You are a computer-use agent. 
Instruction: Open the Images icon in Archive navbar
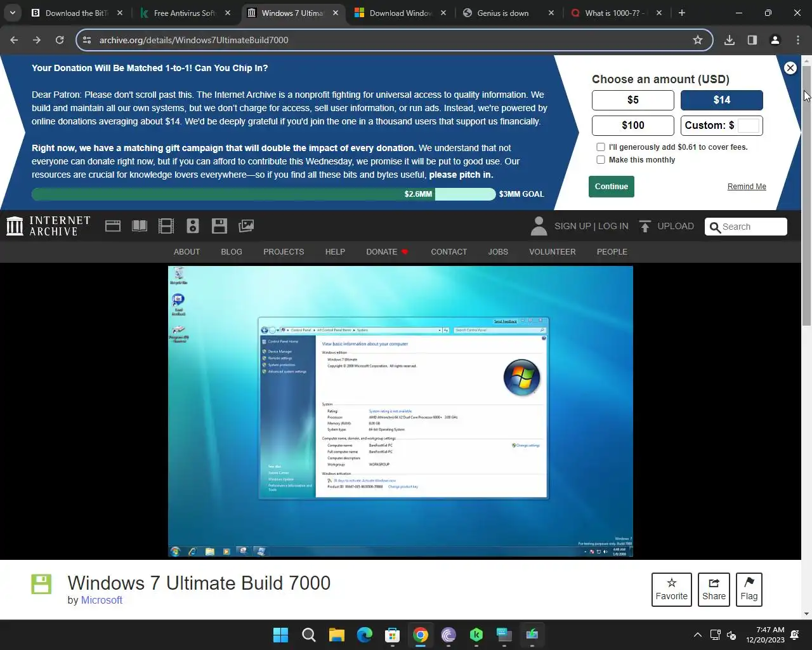click(x=246, y=226)
